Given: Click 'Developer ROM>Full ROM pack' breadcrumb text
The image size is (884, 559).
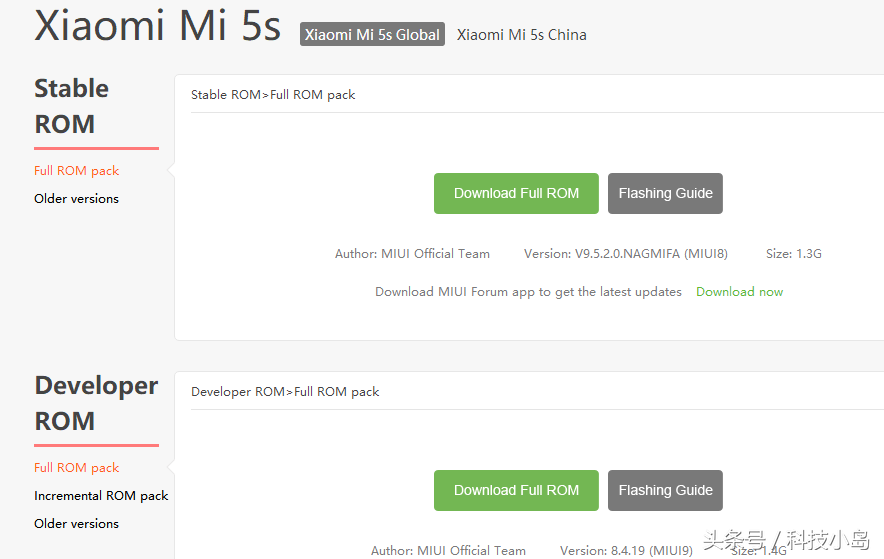Looking at the screenshot, I should 285,392.
